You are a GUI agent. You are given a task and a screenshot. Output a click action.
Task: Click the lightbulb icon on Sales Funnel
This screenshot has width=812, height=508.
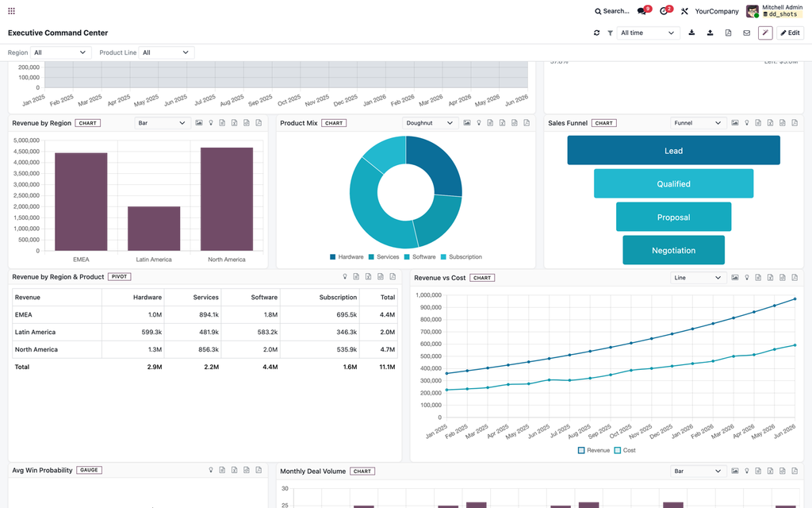pyautogui.click(x=747, y=123)
